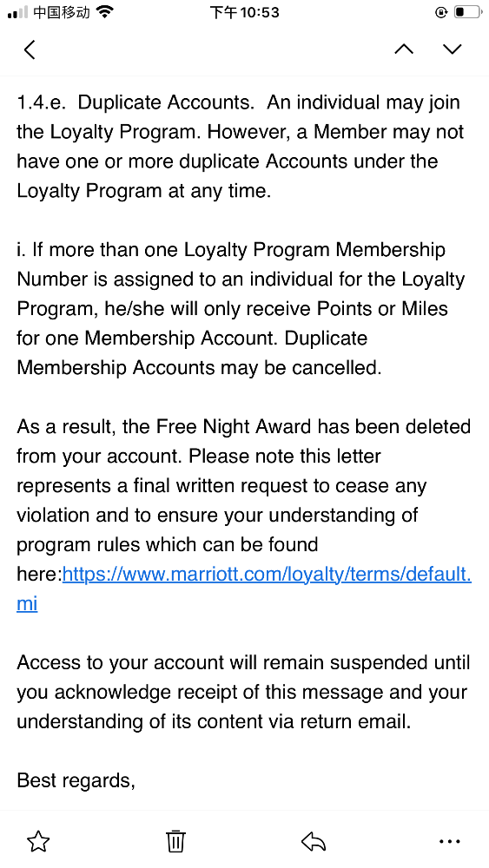Star this email message
The image size is (489, 868).
pyautogui.click(x=38, y=841)
